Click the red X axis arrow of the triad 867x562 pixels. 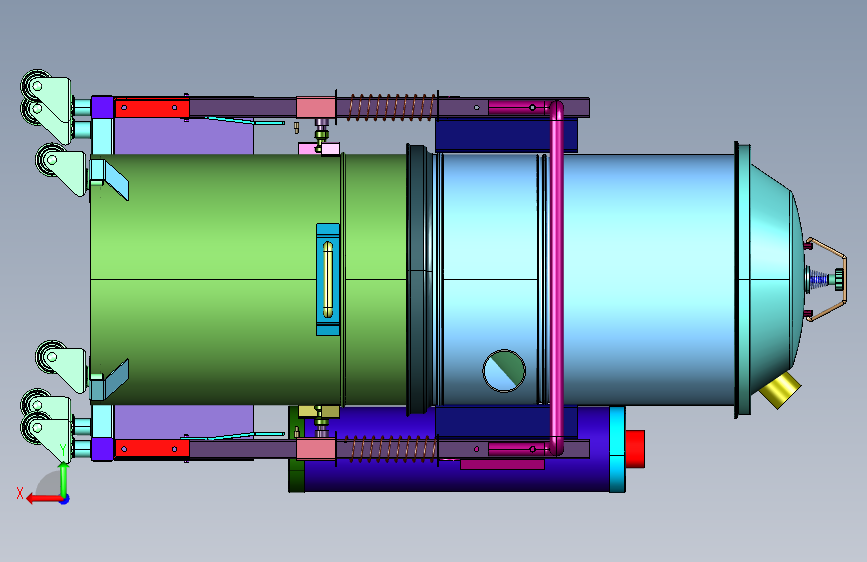[x=44, y=499]
